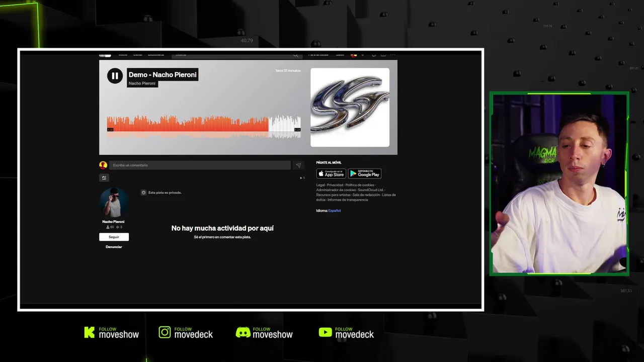Open the Sala de redacción link
The image size is (644, 362).
tap(366, 195)
